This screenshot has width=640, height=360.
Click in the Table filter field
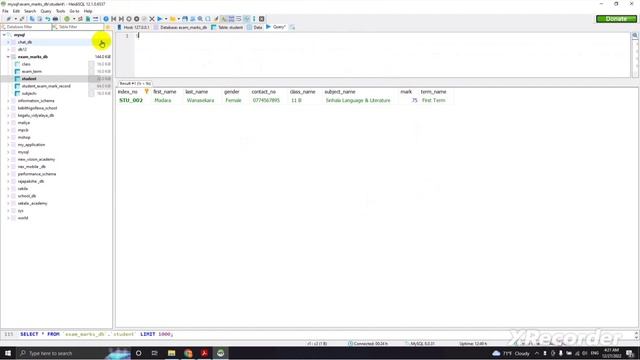point(78,27)
